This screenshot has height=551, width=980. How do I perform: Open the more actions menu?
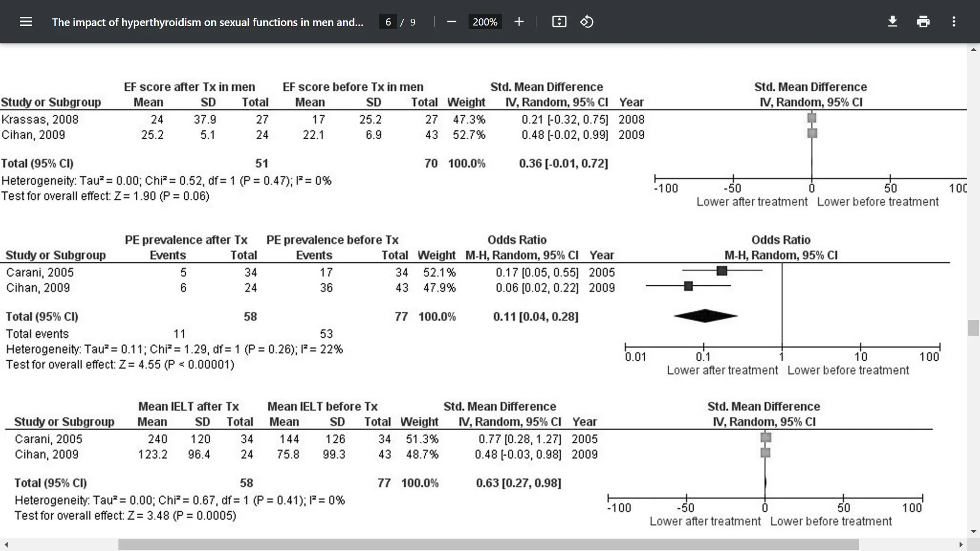click(x=954, y=22)
